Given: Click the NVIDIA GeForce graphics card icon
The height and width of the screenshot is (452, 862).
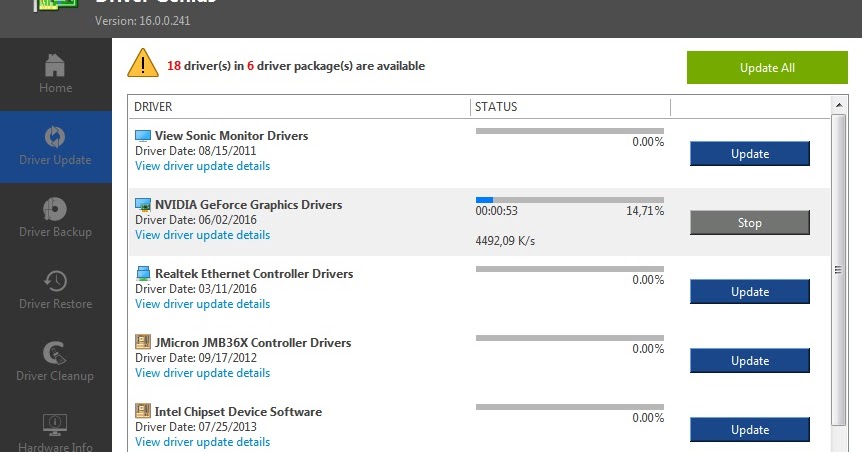Looking at the screenshot, I should [143, 205].
